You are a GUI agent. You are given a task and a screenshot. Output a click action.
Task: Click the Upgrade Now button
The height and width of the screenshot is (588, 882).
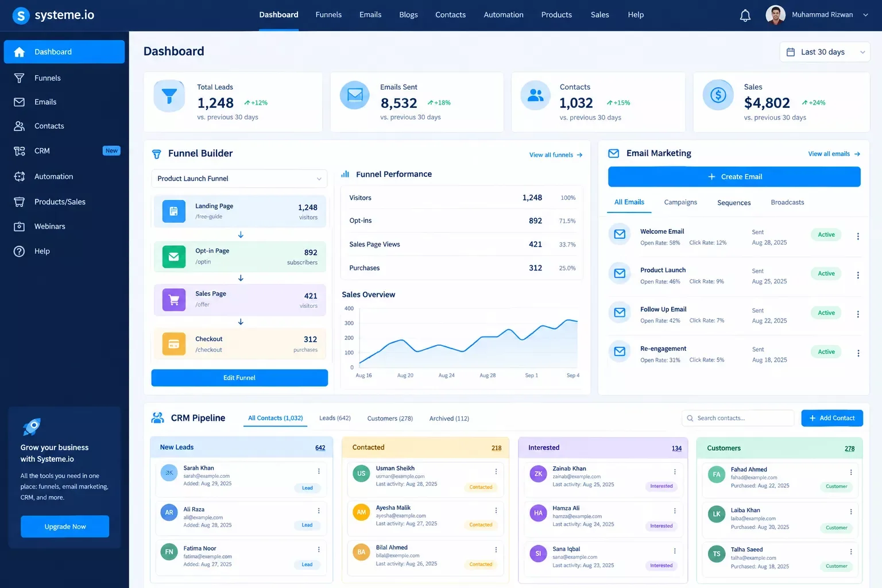coord(65,527)
